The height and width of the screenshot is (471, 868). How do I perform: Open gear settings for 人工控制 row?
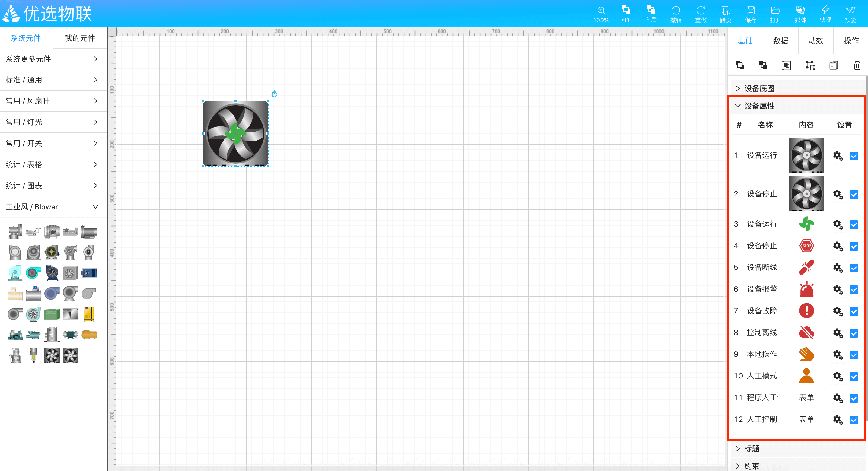838,420
